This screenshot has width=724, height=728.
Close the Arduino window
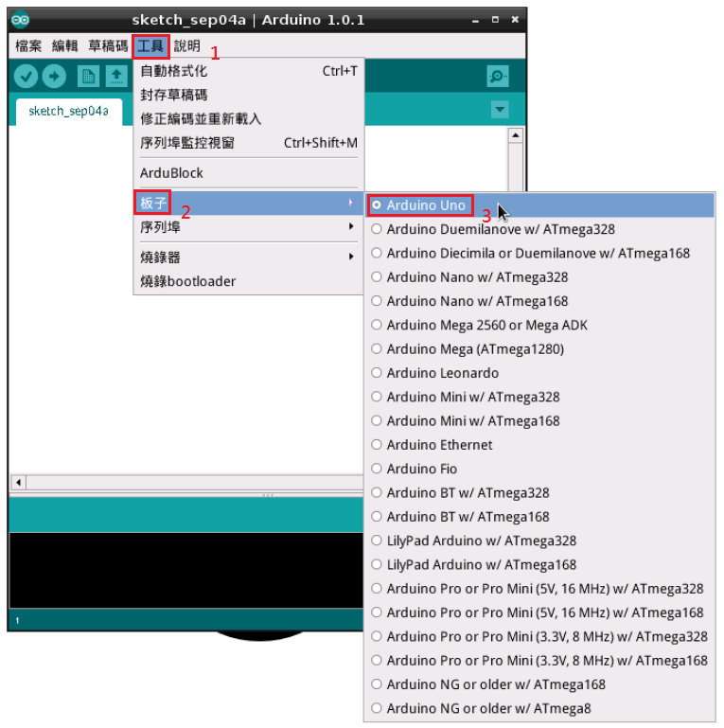515,20
